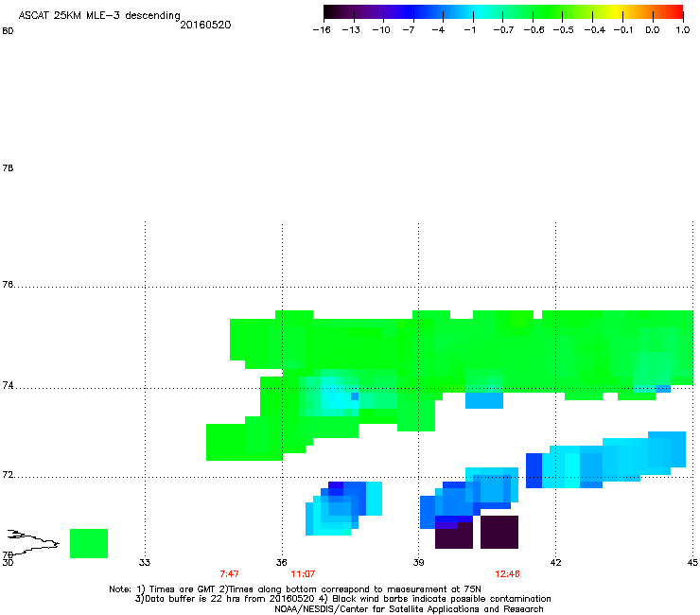Click the ASCAT 25KM MLE-3 descending title
Screen dimensions: 700x615
tap(99, 16)
